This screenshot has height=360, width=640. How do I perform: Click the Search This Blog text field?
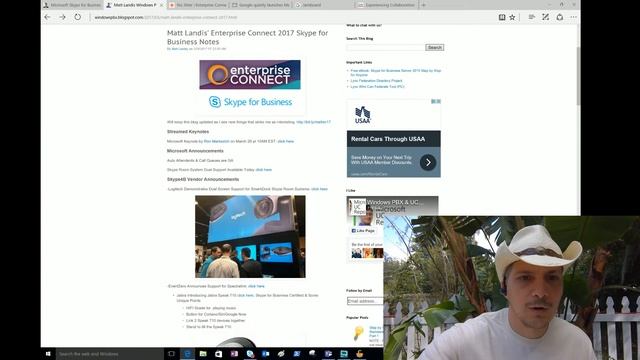(x=386, y=47)
